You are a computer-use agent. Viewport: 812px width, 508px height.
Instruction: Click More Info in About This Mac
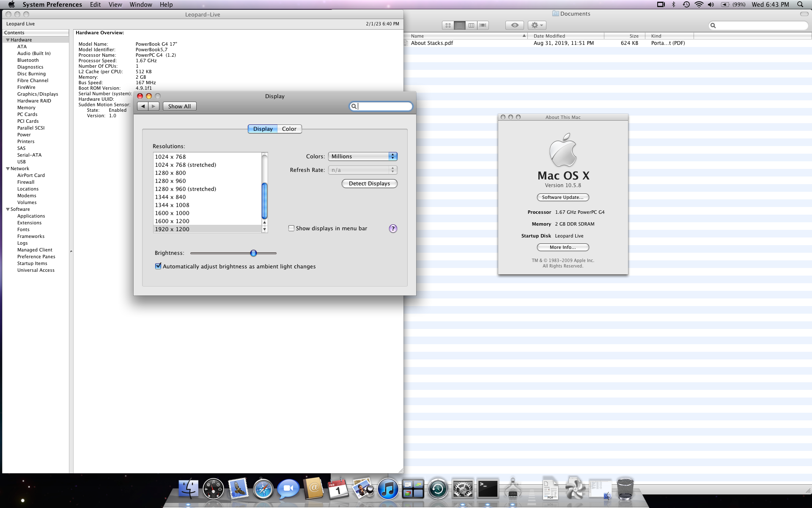pyautogui.click(x=562, y=247)
